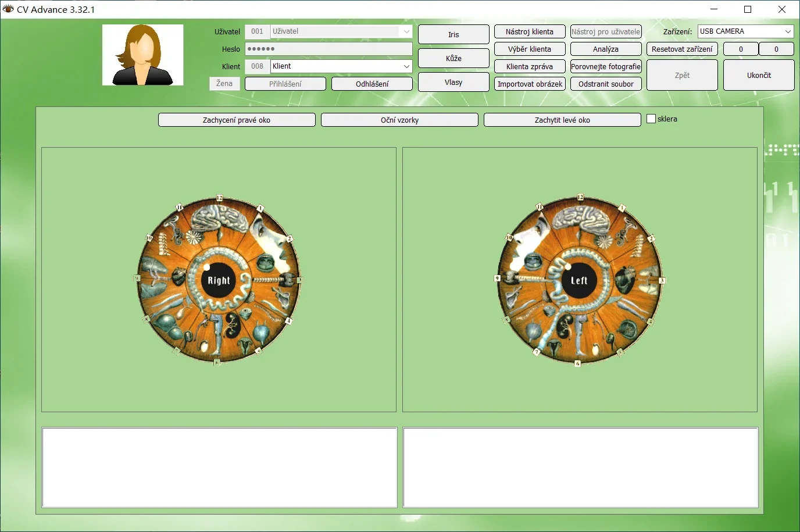Enable the sklera checkbox

[x=651, y=119]
